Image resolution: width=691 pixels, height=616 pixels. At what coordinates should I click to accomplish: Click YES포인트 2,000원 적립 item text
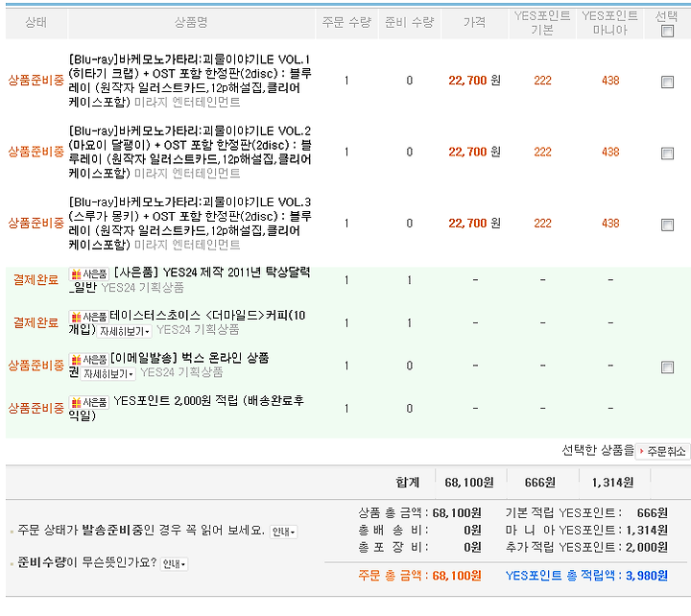pos(186,408)
